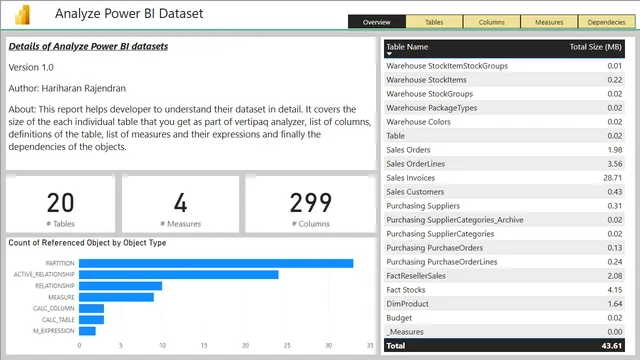The width and height of the screenshot is (640, 360).
Task: Select the RELATIONSHIP bar in chart
Action: [x=120, y=286]
